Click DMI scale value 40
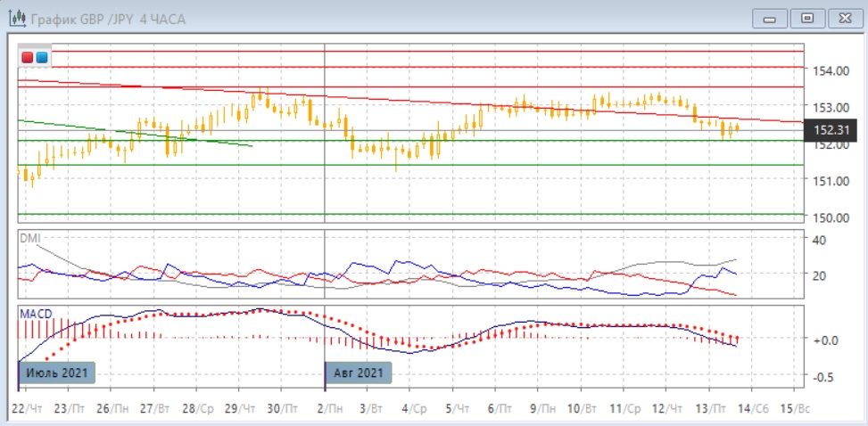This screenshot has width=868, height=426. pyautogui.click(x=818, y=239)
